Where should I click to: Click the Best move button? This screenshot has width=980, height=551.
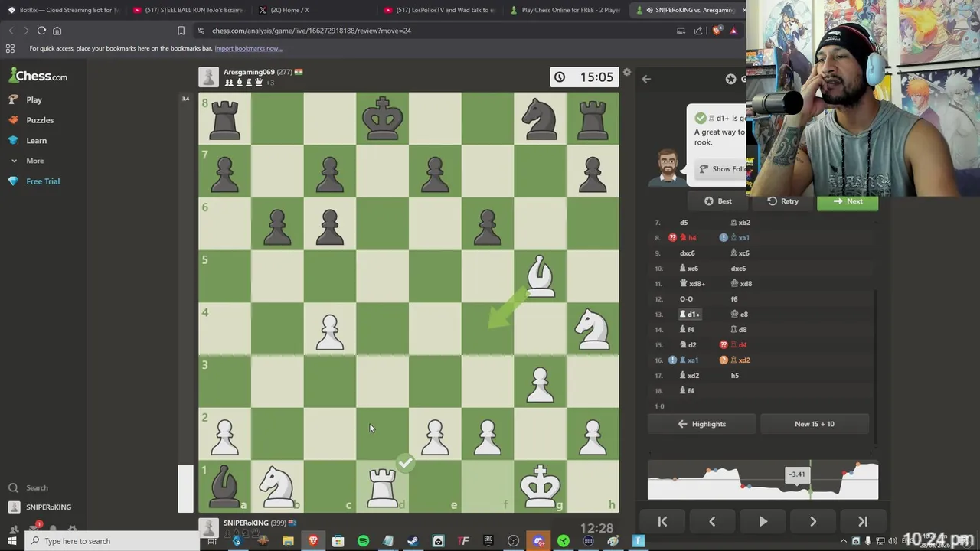[717, 201]
